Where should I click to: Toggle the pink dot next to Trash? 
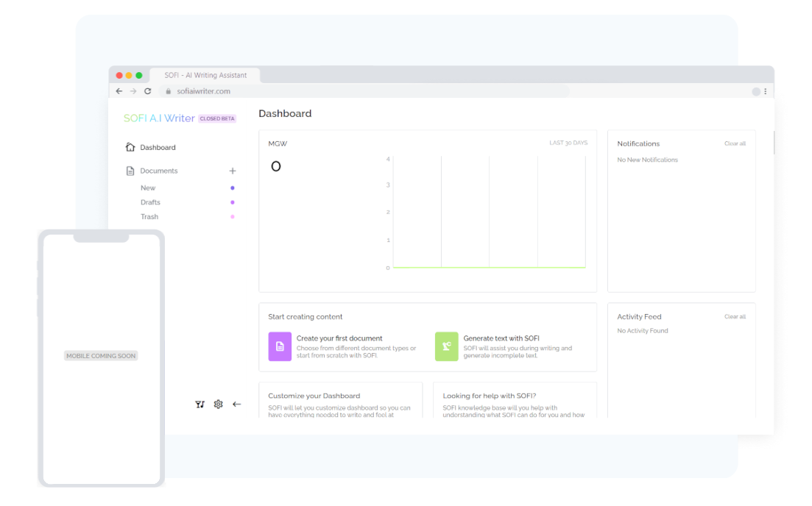[x=233, y=216]
